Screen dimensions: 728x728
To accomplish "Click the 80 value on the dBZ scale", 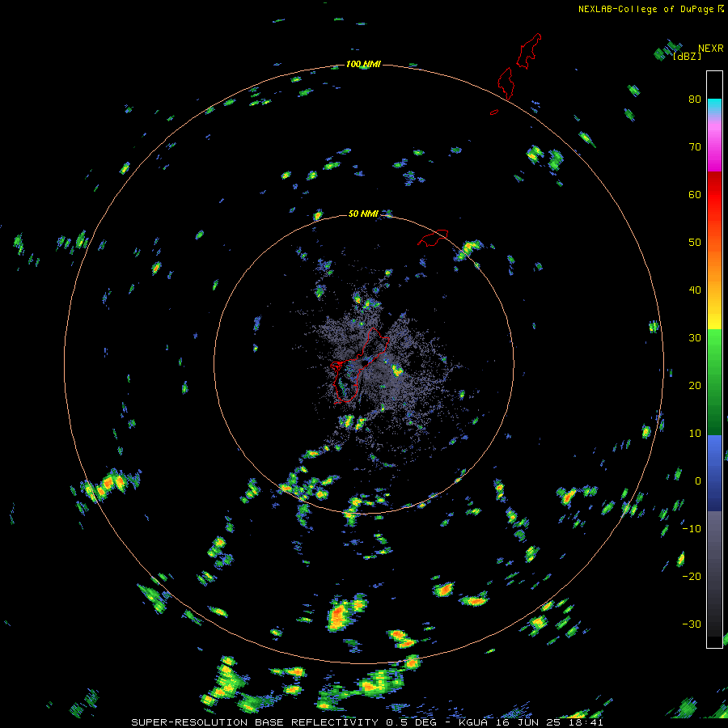I will (695, 99).
